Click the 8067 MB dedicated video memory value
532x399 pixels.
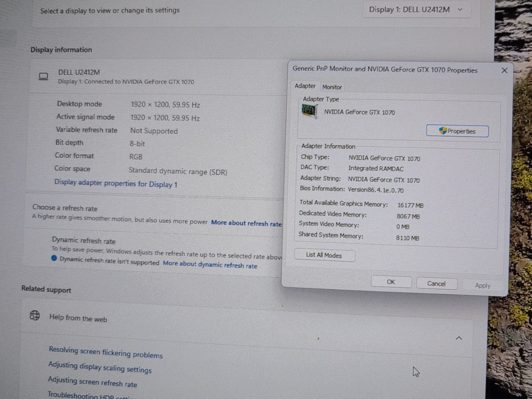click(408, 216)
